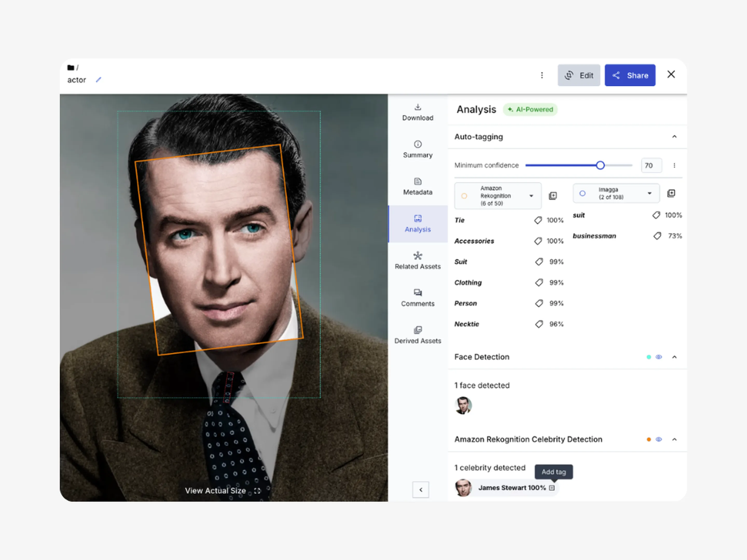
Task: Click the tag icon for Imagga suit
Action: point(656,215)
